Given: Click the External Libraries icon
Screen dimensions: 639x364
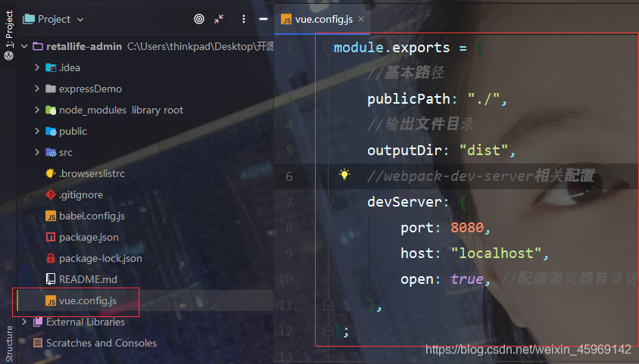Looking at the screenshot, I should coord(38,322).
